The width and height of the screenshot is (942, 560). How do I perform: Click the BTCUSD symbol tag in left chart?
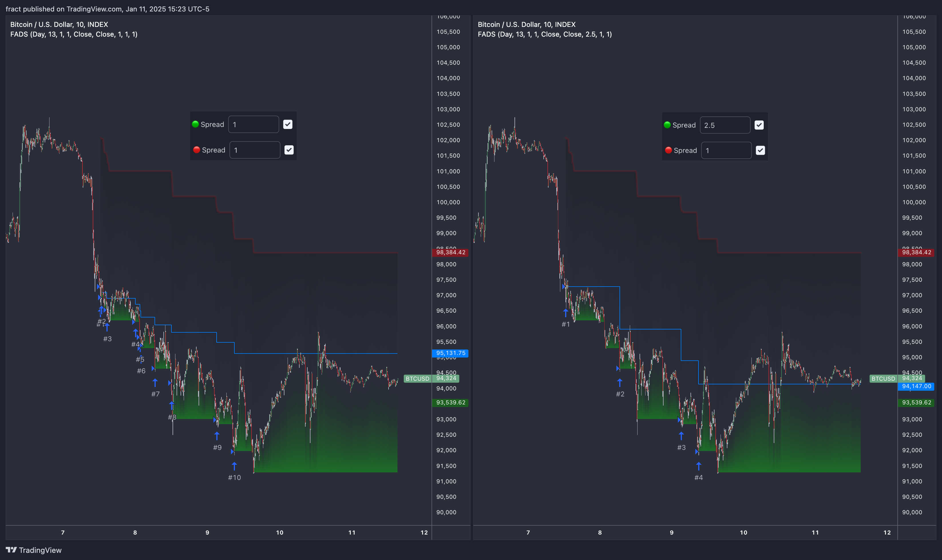(x=417, y=378)
